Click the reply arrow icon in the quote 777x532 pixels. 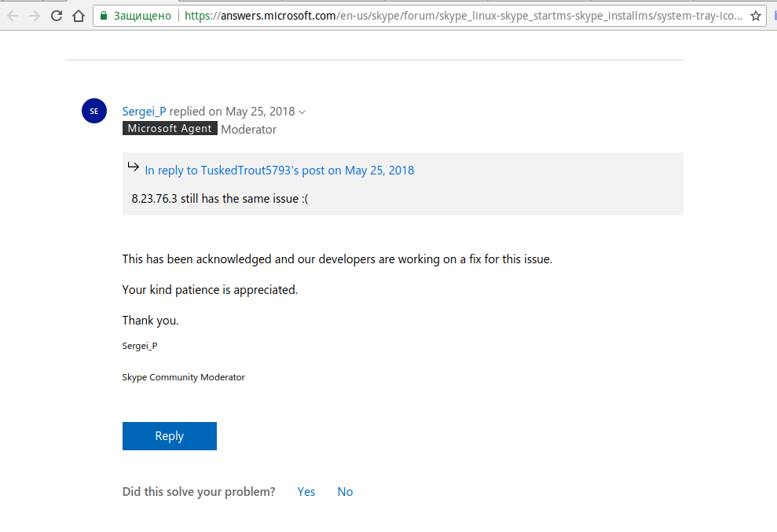point(134,167)
